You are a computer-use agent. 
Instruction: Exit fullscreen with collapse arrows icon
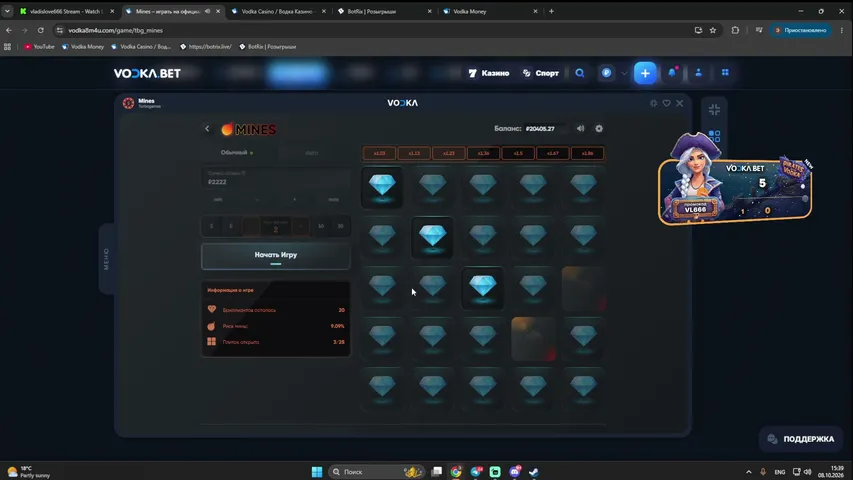point(714,109)
